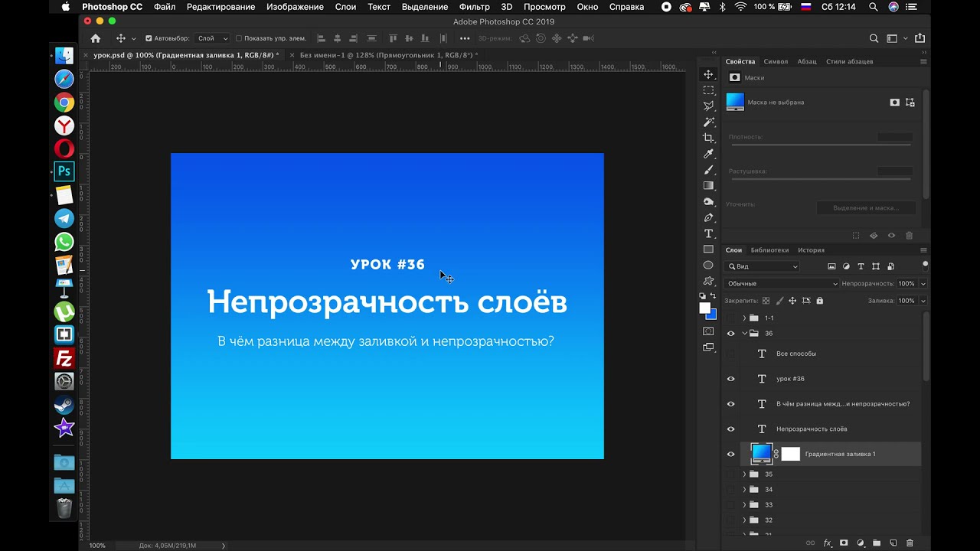Select the Rectangle shape tool

(708, 249)
